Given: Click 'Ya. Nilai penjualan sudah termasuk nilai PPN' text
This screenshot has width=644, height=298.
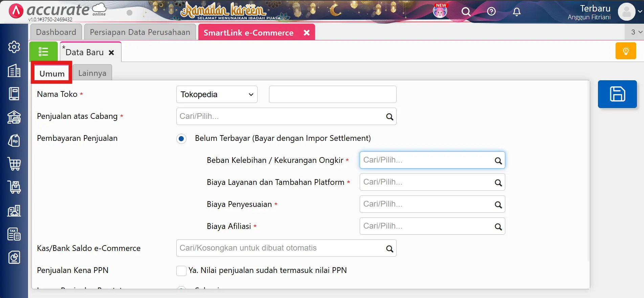Looking at the screenshot, I should tap(268, 270).
